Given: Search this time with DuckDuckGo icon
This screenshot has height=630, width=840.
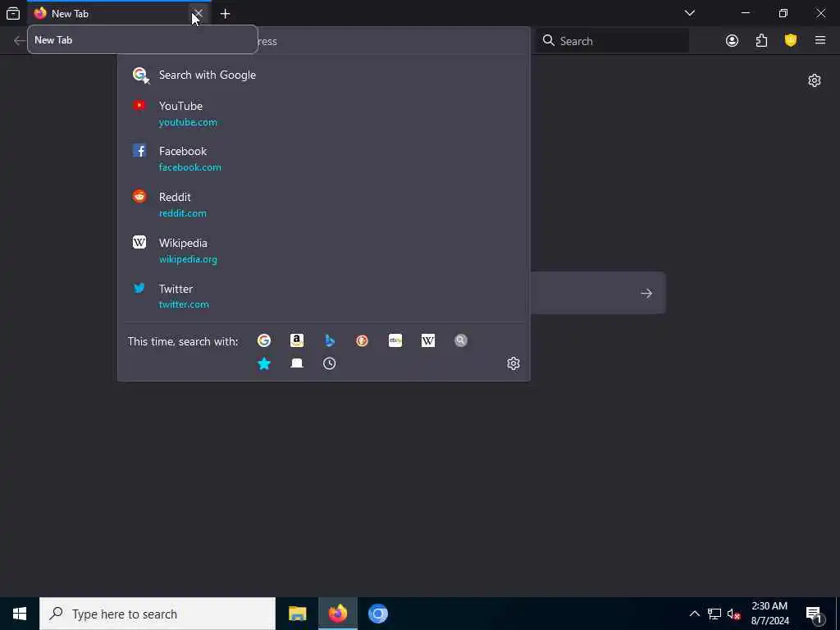Looking at the screenshot, I should point(362,340).
